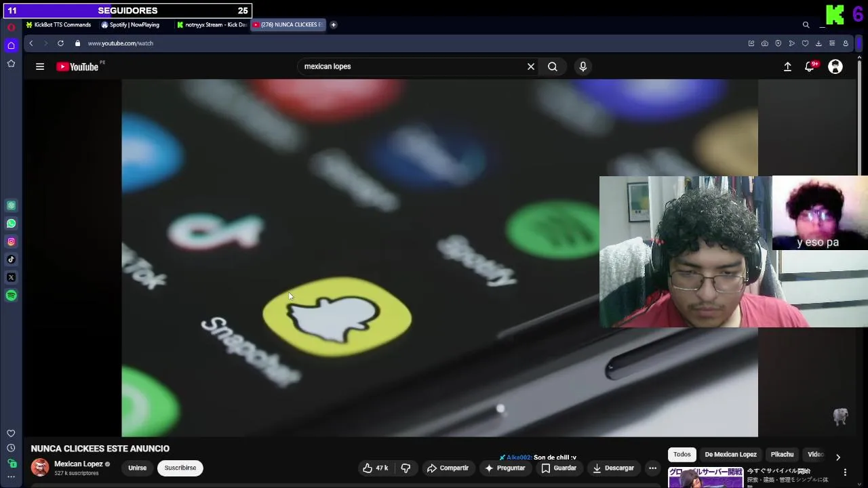Submit search with the magnifier button
The height and width of the screenshot is (488, 868).
553,66
